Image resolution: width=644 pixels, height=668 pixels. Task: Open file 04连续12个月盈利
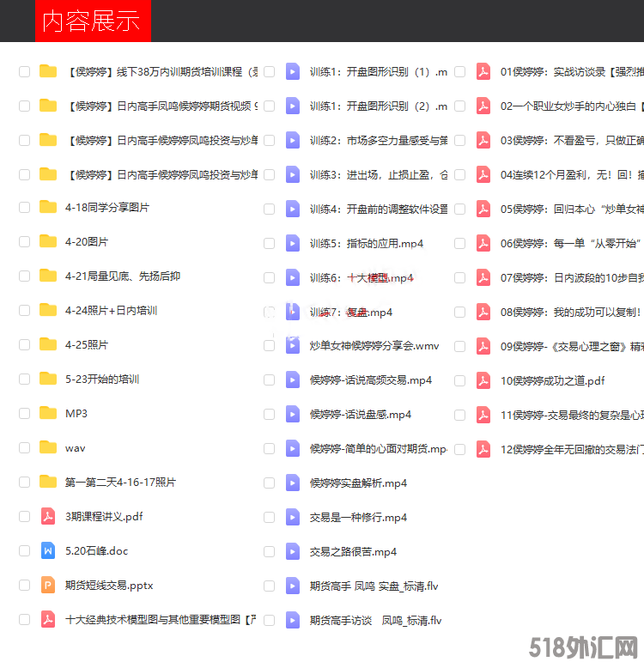tap(572, 174)
